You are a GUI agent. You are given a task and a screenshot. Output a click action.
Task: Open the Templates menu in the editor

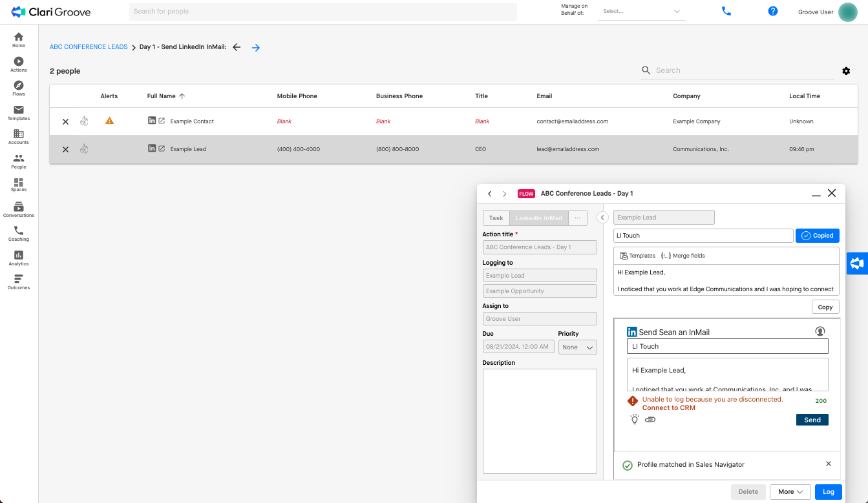[637, 256]
